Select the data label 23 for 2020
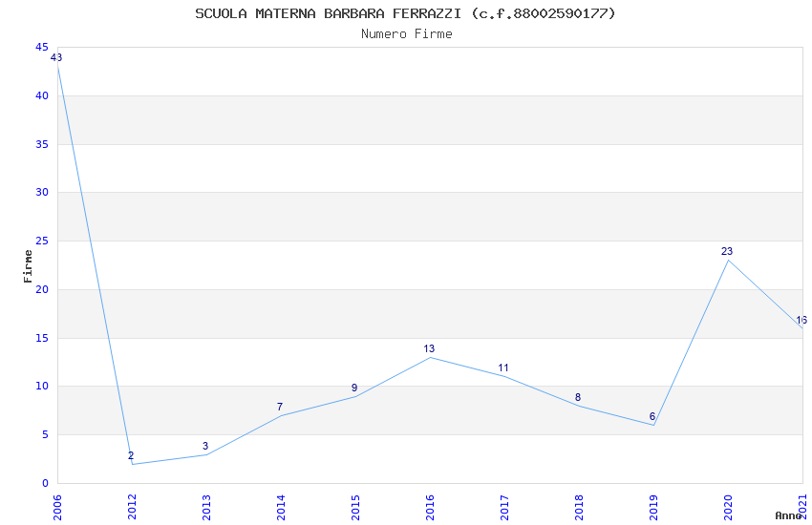The width and height of the screenshot is (812, 525). pyautogui.click(x=727, y=251)
